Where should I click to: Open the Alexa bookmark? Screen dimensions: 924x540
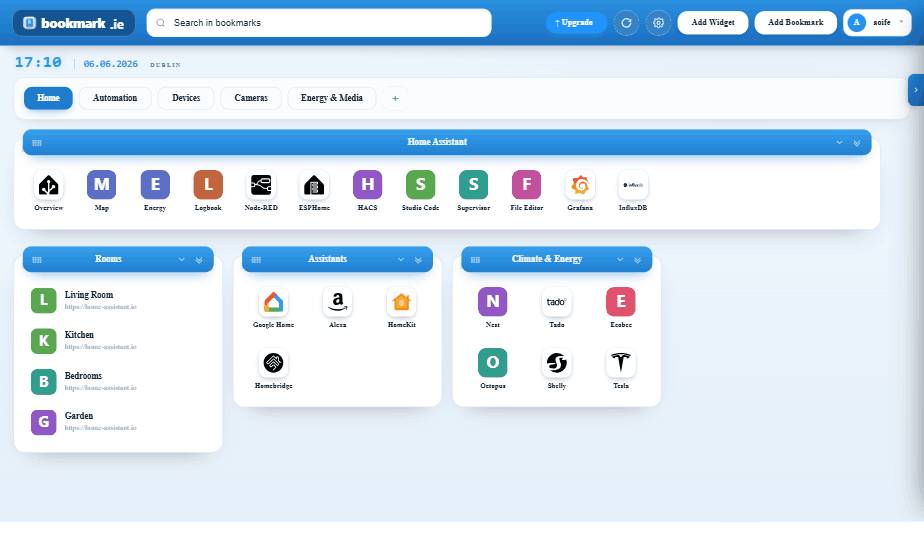[x=338, y=302]
